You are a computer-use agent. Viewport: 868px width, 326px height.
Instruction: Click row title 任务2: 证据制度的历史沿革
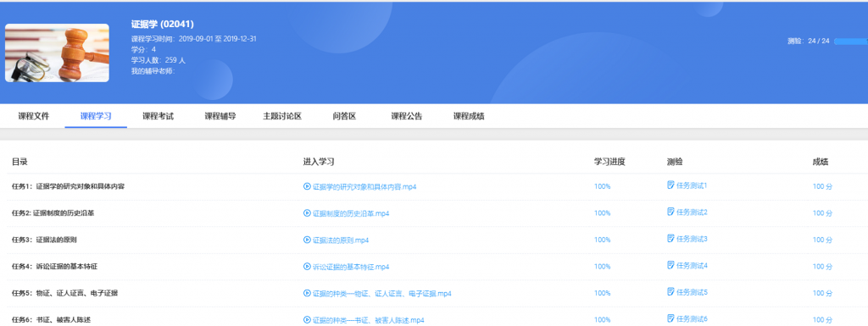53,213
